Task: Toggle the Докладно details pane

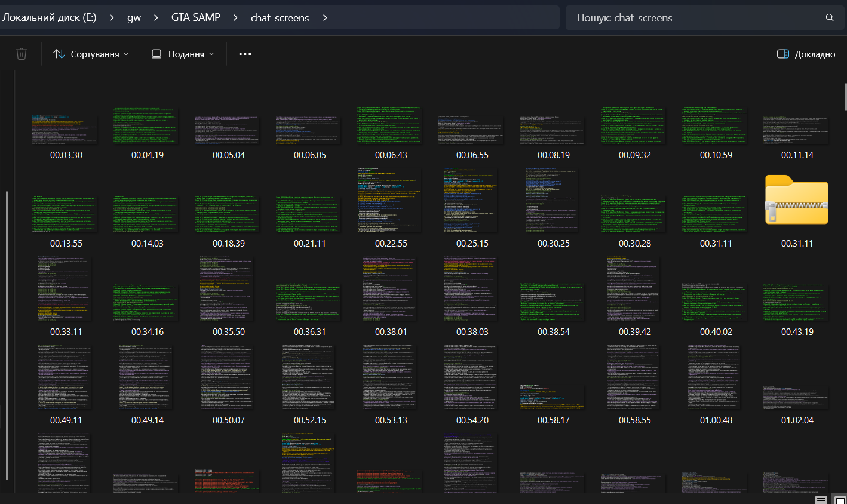Action: click(806, 54)
